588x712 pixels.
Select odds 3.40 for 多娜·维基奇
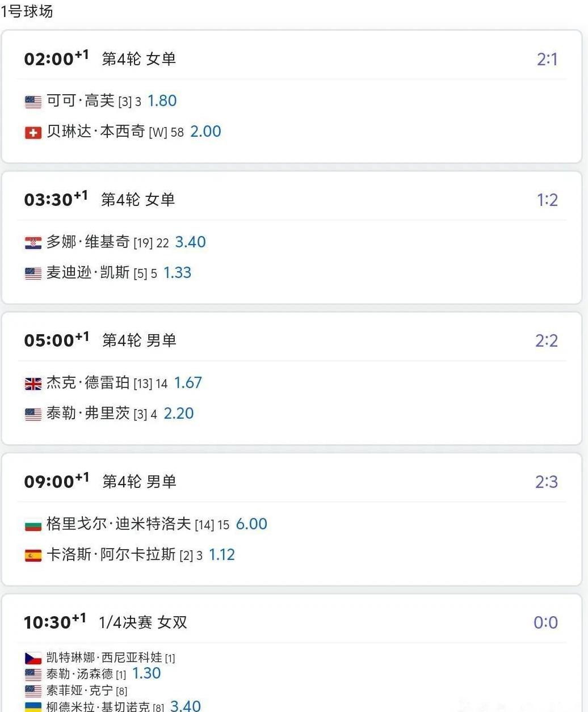click(190, 242)
